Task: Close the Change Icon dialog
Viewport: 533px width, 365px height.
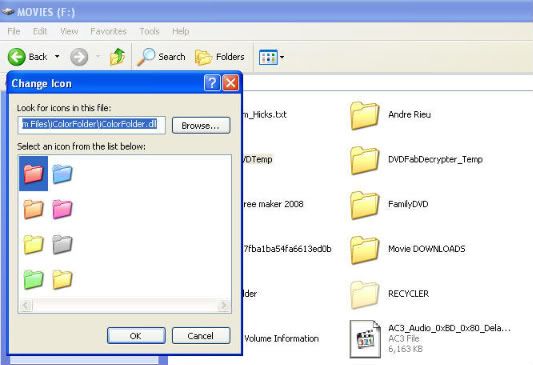Action: tap(230, 83)
